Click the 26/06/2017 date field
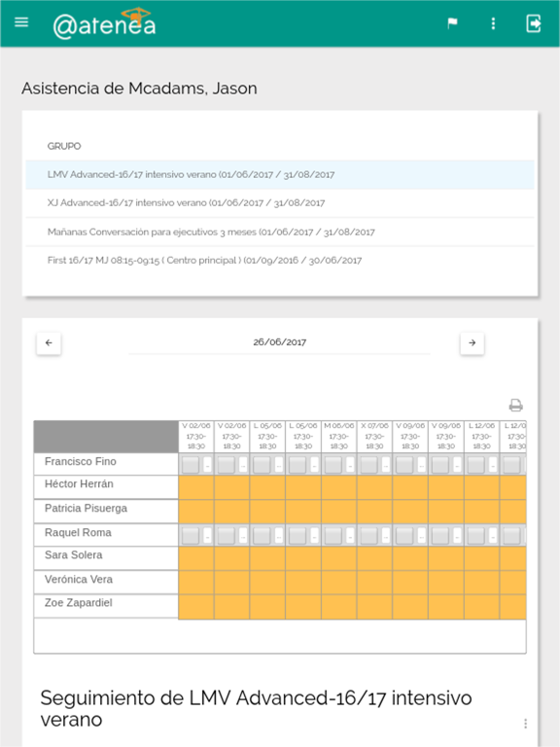The width and height of the screenshot is (560, 747). (280, 342)
